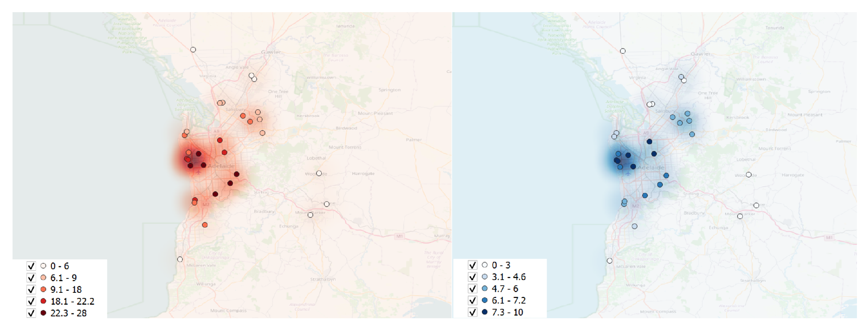Click the Woodside marker on the red map
The width and height of the screenshot is (868, 330).
click(x=319, y=173)
